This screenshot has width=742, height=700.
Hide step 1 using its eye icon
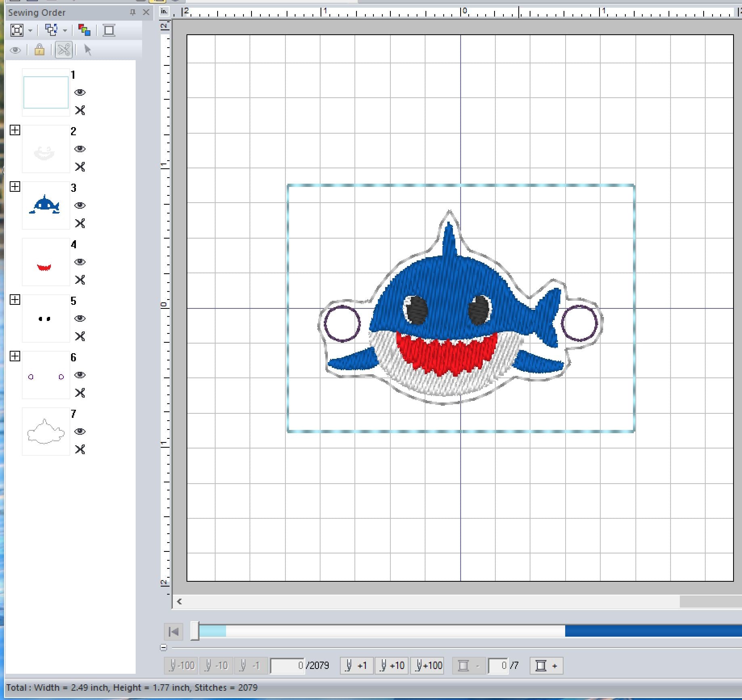click(80, 92)
